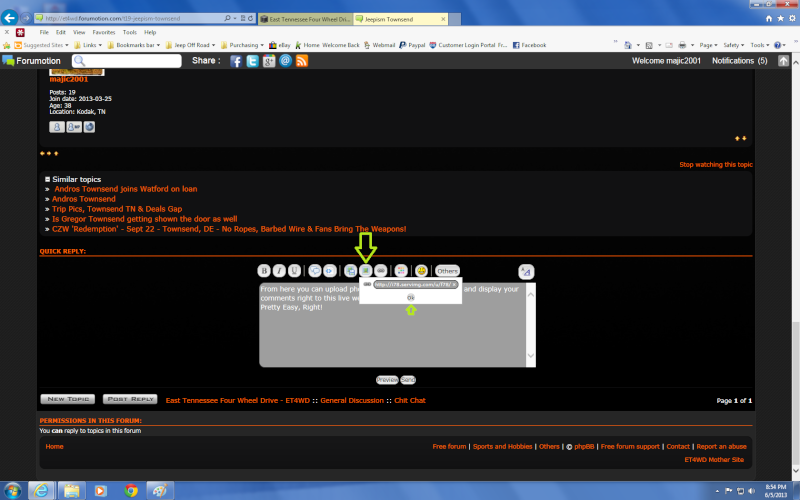
Task: Open ET4WD Mother Site footer link
Action: [714, 460]
